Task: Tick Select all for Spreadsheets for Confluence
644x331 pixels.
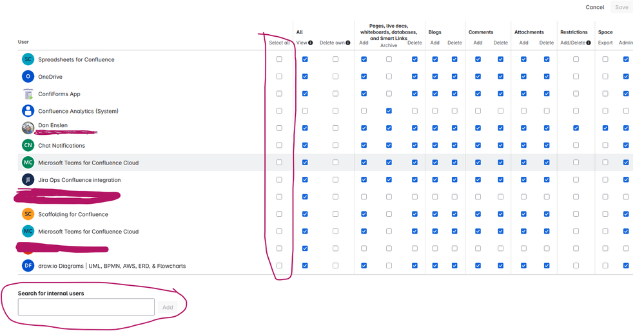Action: (x=279, y=59)
